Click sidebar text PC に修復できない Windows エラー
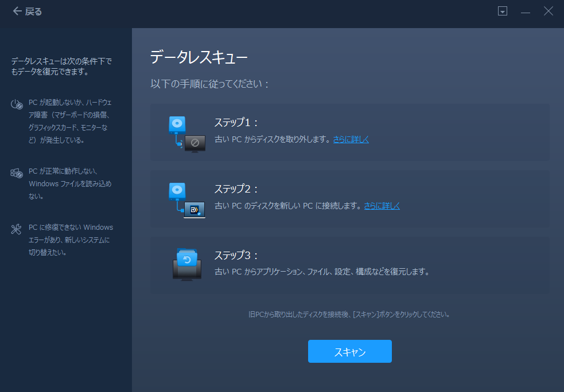The image size is (564, 392). (71, 240)
